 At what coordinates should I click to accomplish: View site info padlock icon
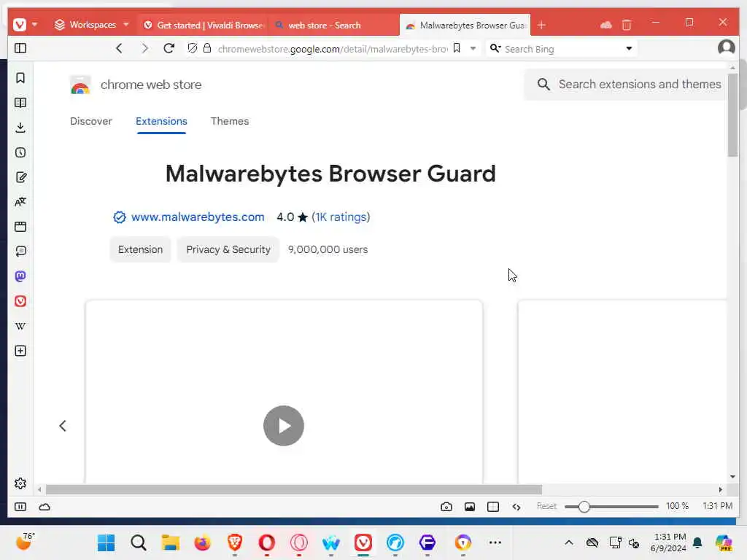[207, 48]
